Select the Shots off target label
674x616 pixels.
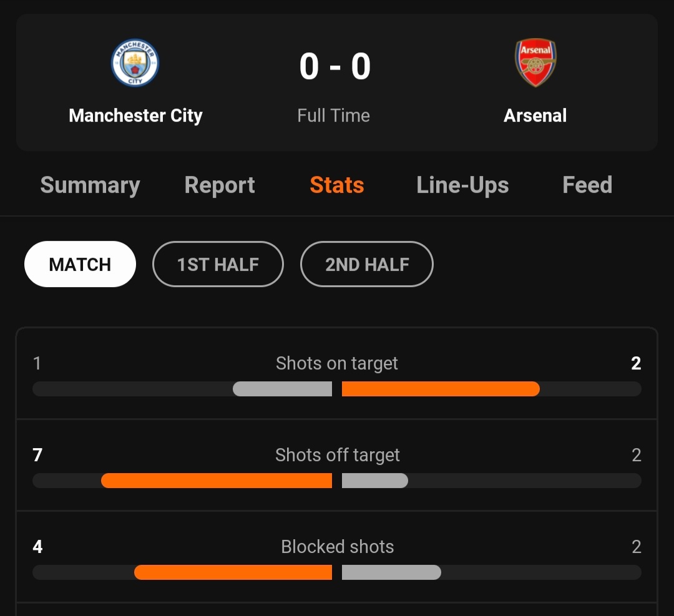pos(338,455)
